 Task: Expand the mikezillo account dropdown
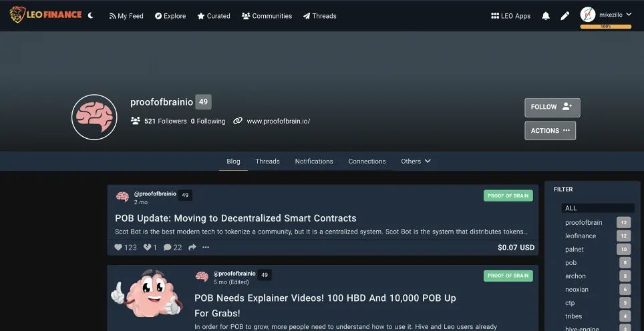pyautogui.click(x=629, y=15)
